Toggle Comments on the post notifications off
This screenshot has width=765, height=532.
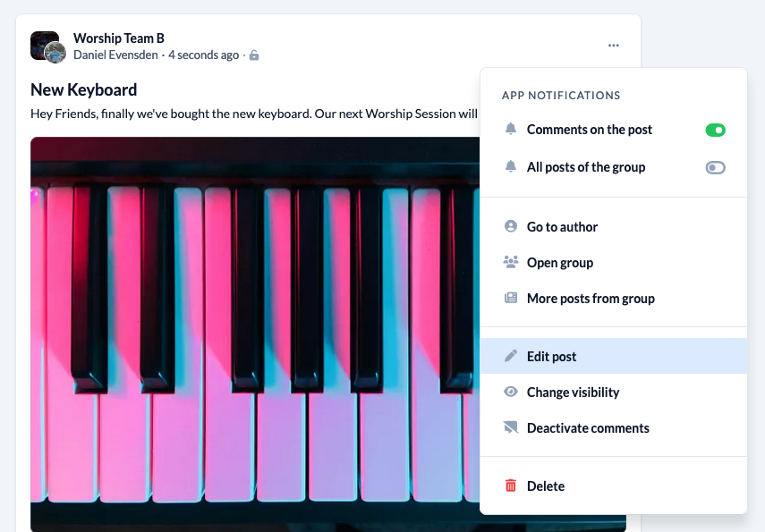[715, 131]
